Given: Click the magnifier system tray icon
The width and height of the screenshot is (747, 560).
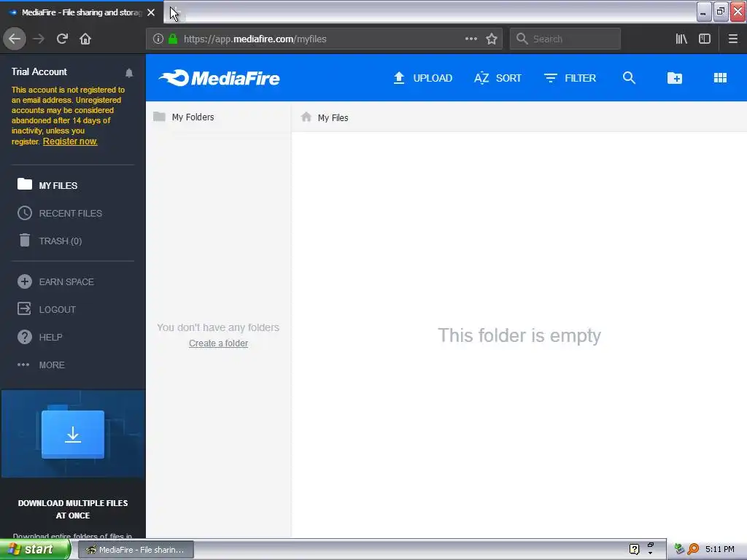Looking at the screenshot, I should 693,549.
